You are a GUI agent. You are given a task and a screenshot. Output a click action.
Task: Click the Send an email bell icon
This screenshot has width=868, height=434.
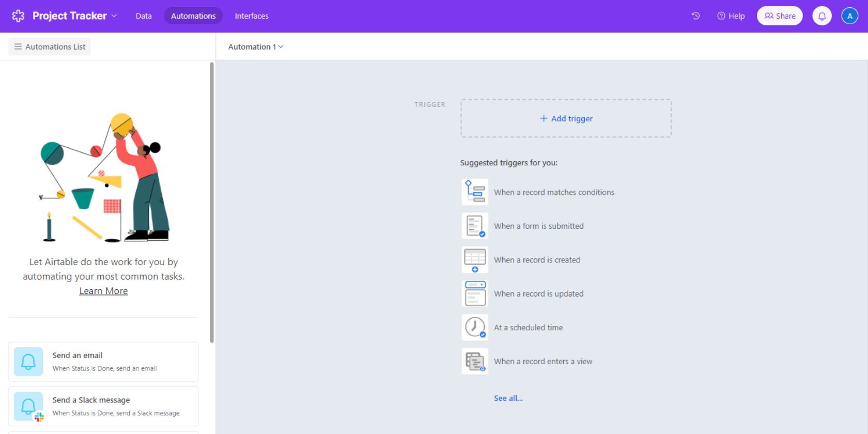click(28, 362)
